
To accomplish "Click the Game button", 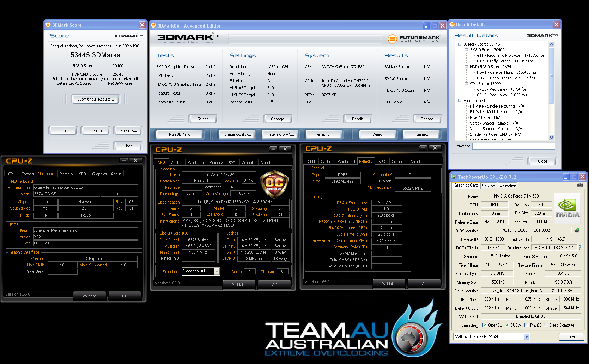I will tap(423, 134).
